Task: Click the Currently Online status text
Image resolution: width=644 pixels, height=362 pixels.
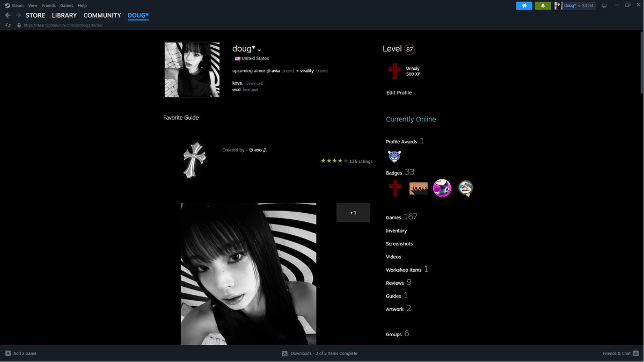Action: click(411, 119)
